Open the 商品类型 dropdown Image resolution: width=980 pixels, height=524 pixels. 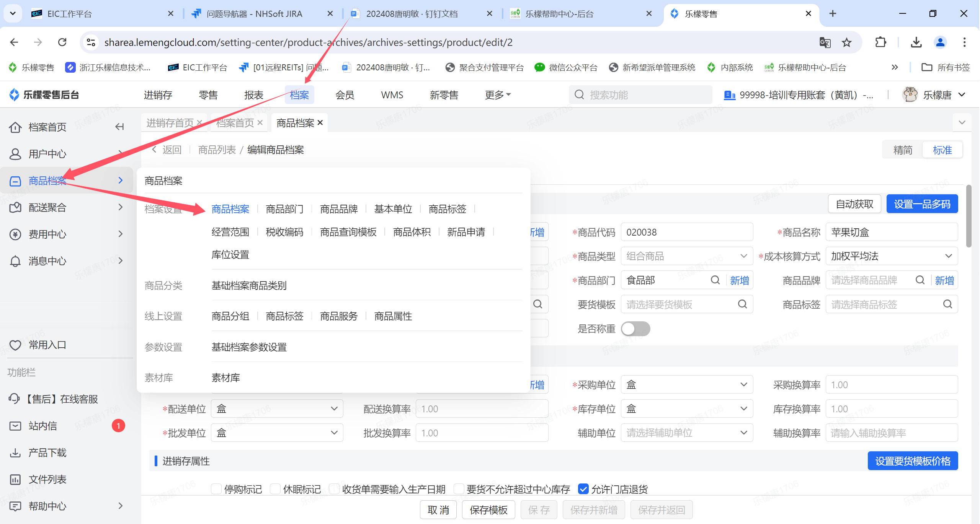pos(687,256)
